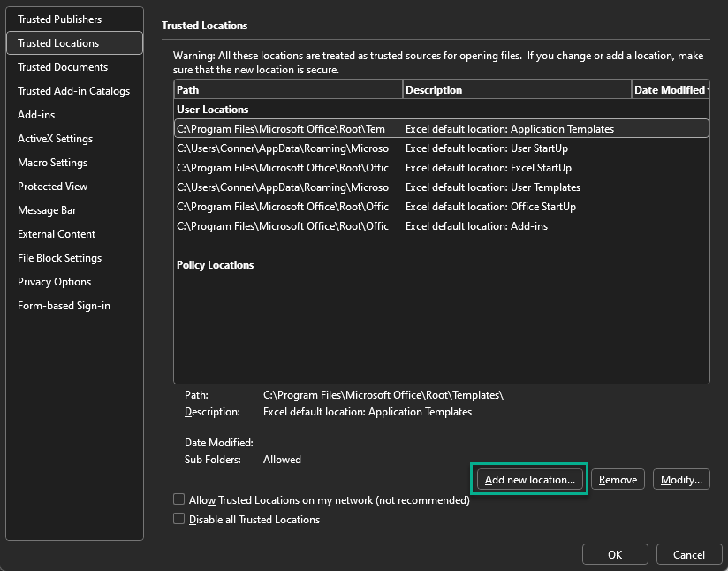Select Trusted Documents in sidebar
This screenshot has width=728, height=571.
pos(63,67)
